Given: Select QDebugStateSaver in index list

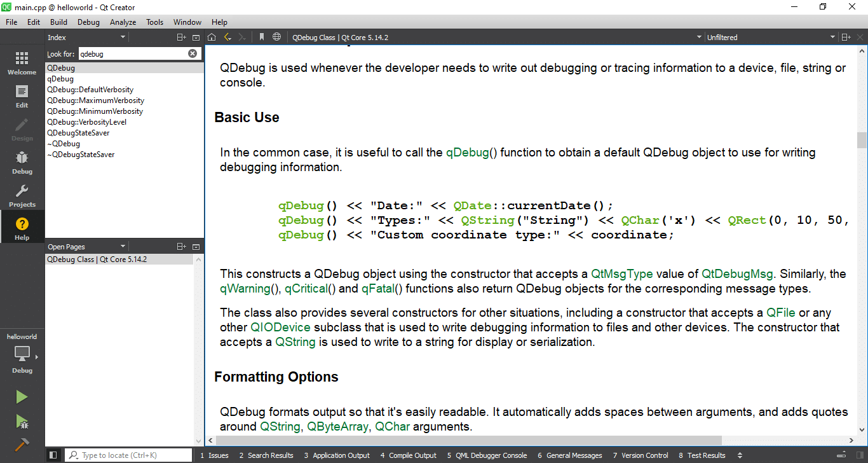Looking at the screenshot, I should pos(78,133).
